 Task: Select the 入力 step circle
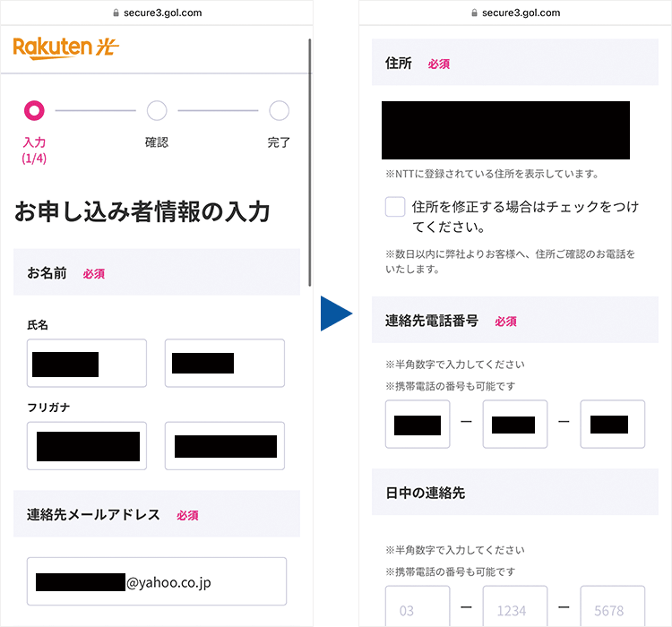pyautogui.click(x=34, y=110)
